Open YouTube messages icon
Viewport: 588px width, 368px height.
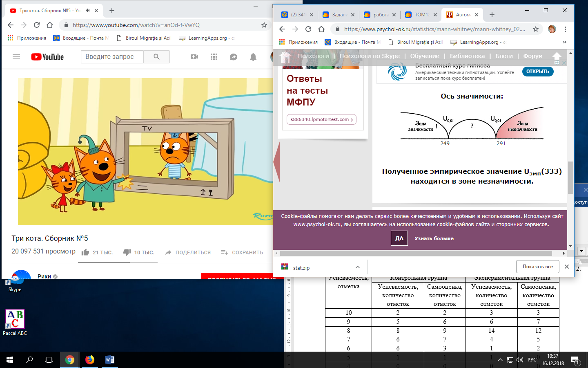click(x=234, y=57)
